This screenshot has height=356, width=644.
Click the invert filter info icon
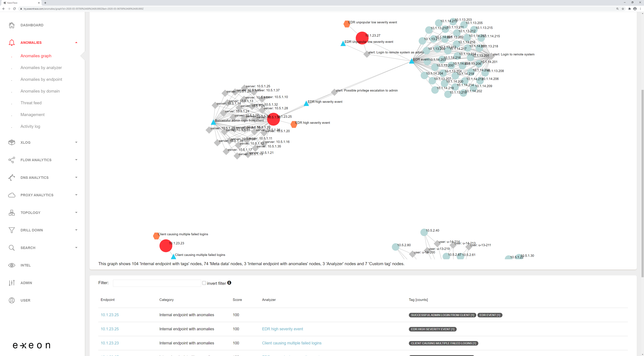point(229,283)
